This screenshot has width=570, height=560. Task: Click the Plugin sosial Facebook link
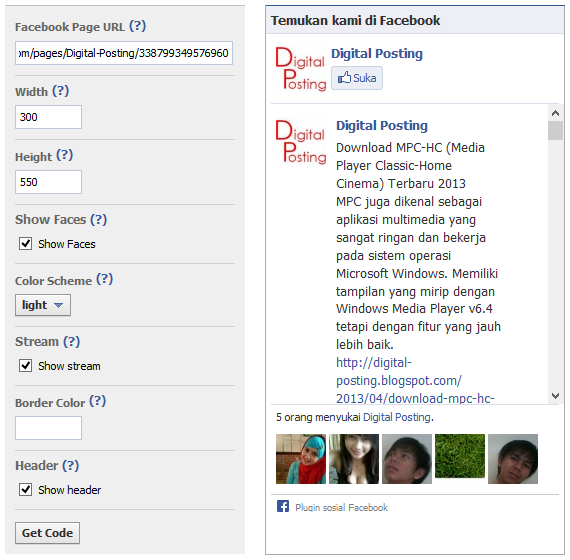pyautogui.click(x=341, y=507)
